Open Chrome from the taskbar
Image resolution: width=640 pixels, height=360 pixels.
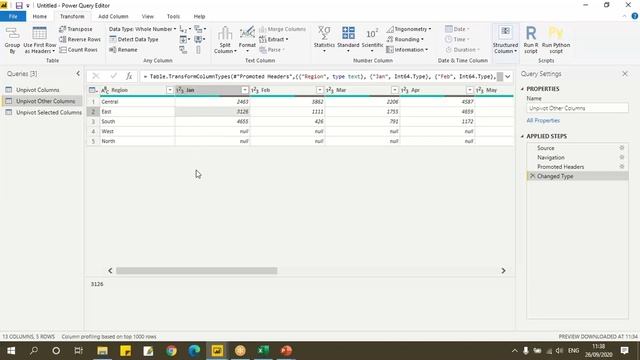[171, 350]
